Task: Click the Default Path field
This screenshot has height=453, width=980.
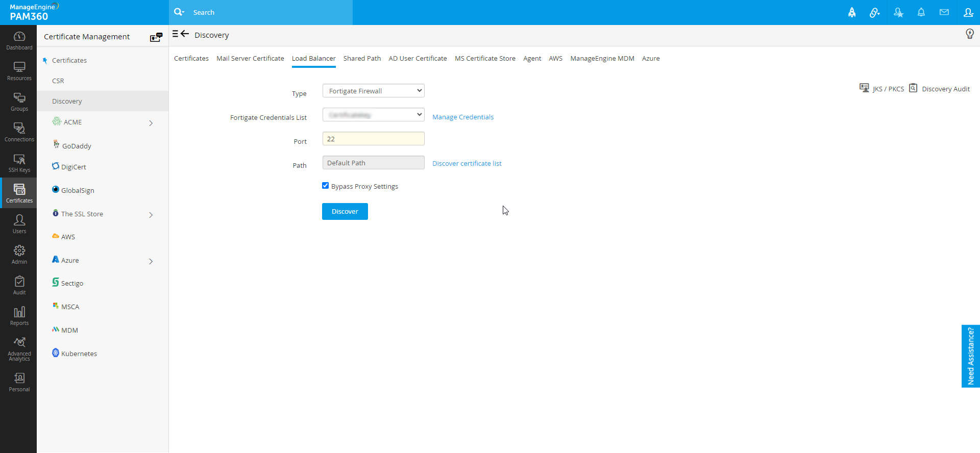Action: (x=374, y=163)
